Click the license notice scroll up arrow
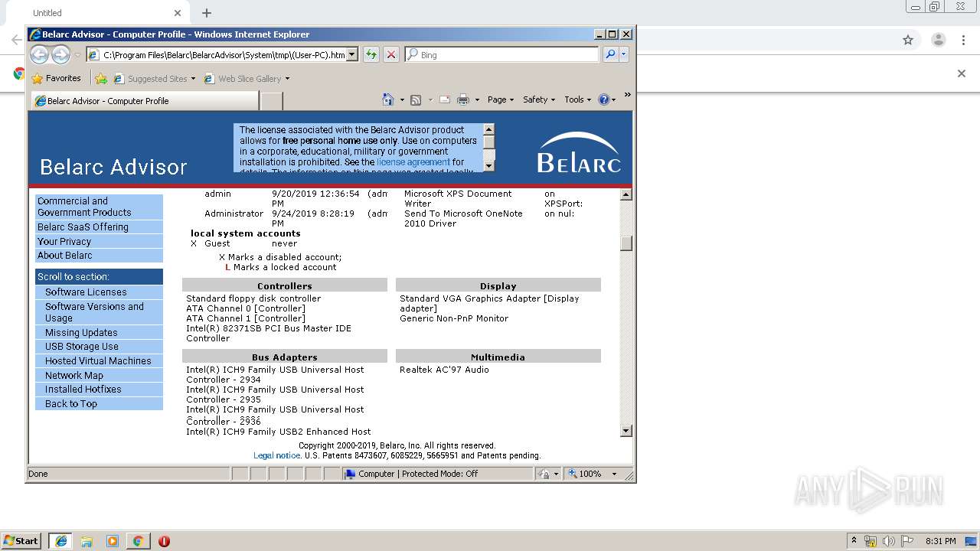 point(489,129)
